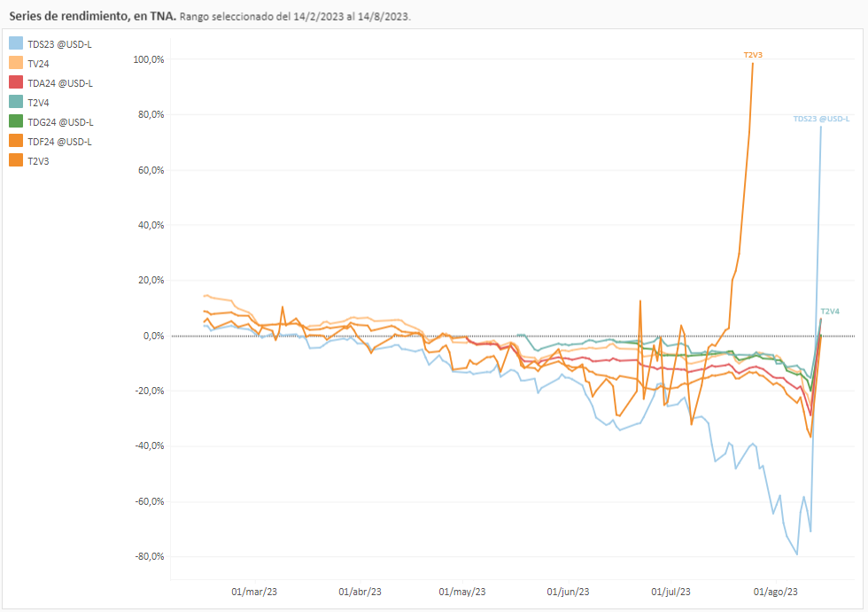Click the 01/jun/23 date axis label
868x612 pixels.
[568, 592]
